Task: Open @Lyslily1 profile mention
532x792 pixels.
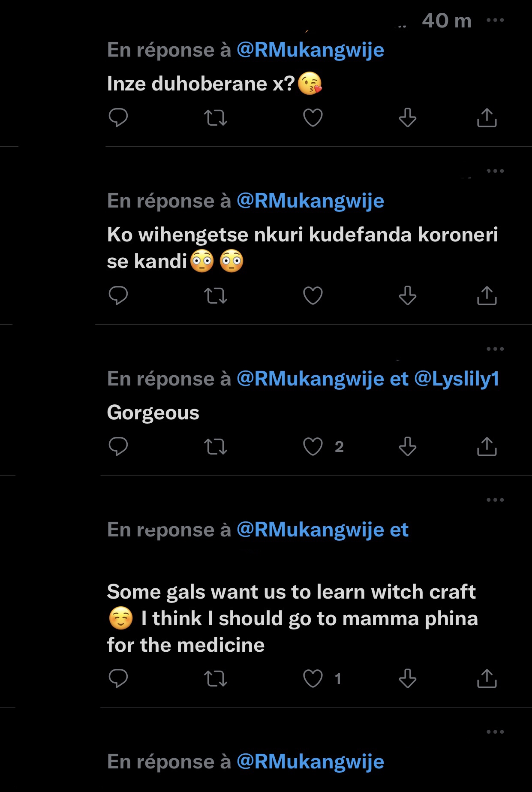Action: (x=457, y=379)
